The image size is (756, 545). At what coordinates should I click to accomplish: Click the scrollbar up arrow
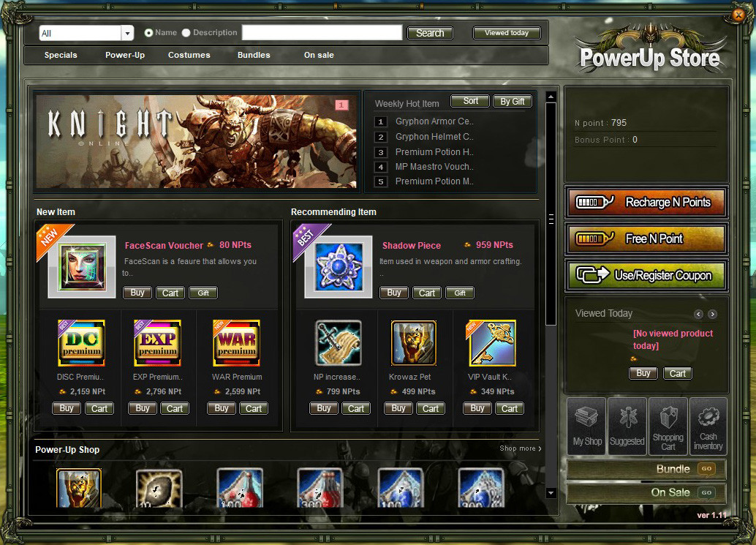551,97
